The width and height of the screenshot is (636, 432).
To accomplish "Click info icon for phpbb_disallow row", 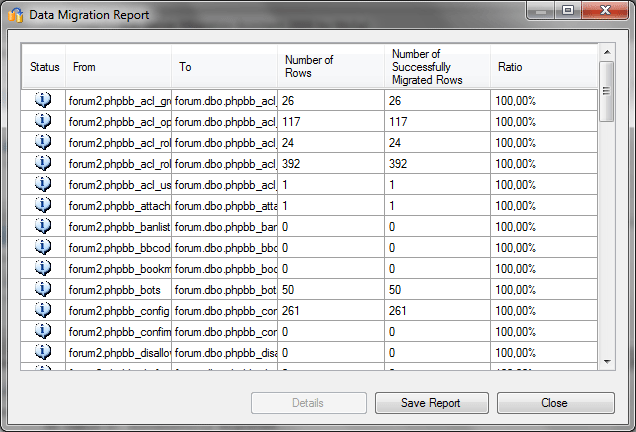I will coord(43,352).
